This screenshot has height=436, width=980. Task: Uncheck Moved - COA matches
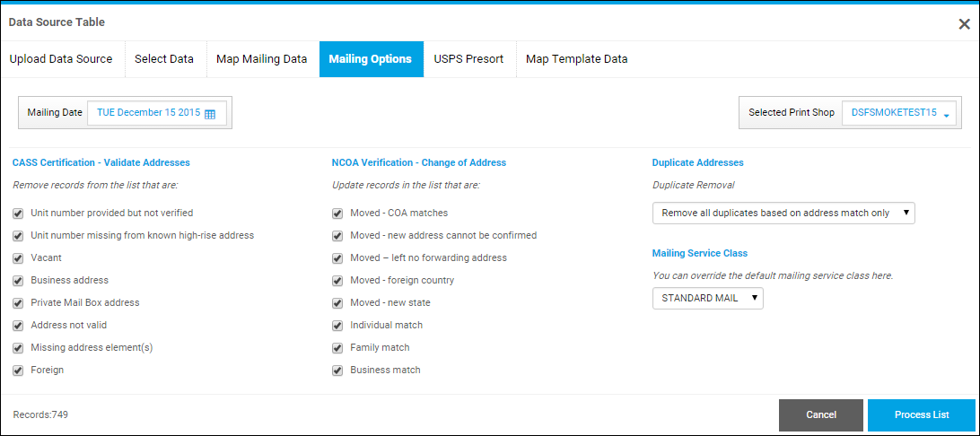click(337, 214)
